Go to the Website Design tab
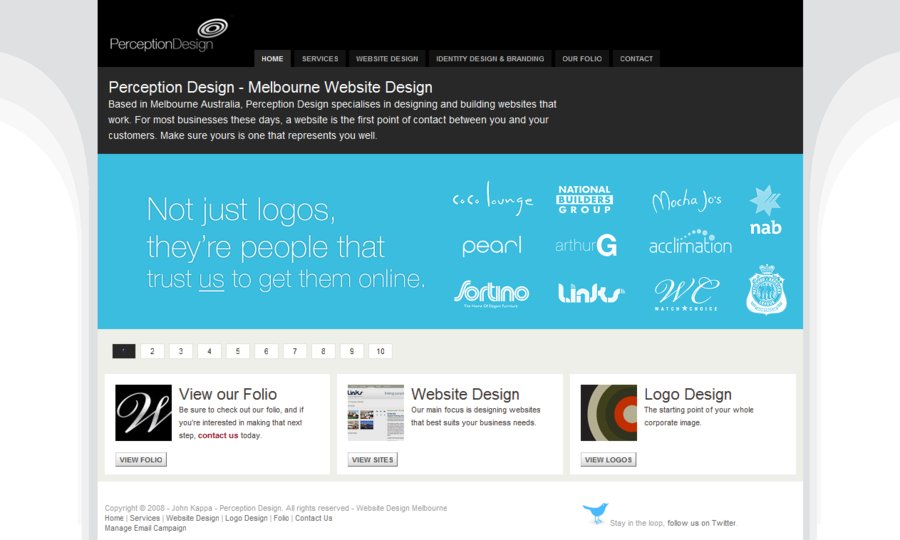 (387, 59)
